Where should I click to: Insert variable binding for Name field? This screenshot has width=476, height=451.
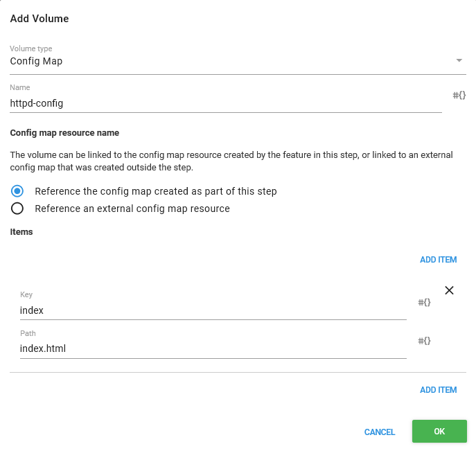point(459,95)
